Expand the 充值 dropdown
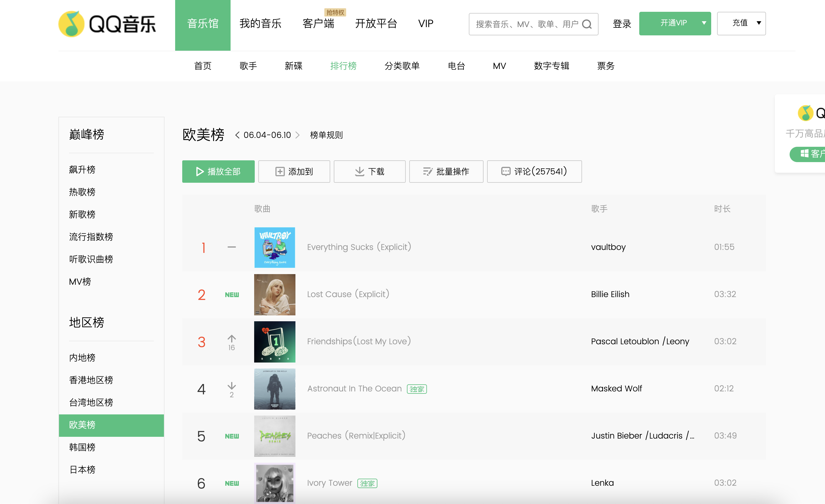This screenshot has width=825, height=504. coord(741,23)
